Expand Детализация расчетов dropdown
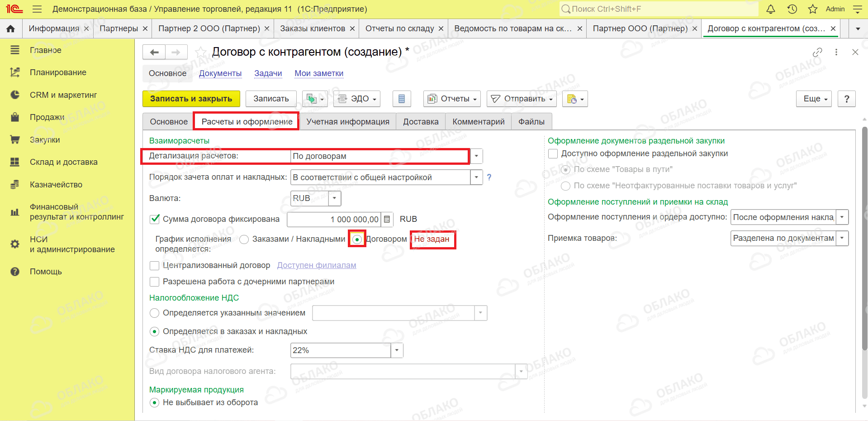The width and height of the screenshot is (868, 421). click(x=476, y=156)
